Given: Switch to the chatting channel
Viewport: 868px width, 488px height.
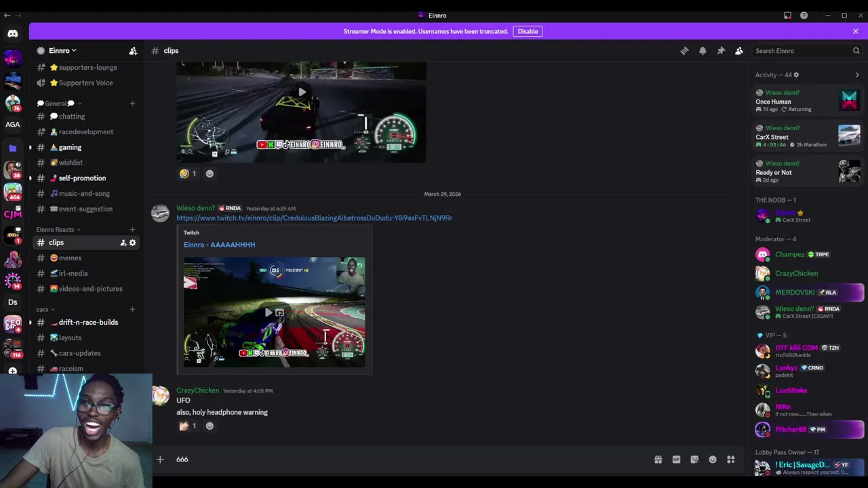Looking at the screenshot, I should tap(85, 117).
